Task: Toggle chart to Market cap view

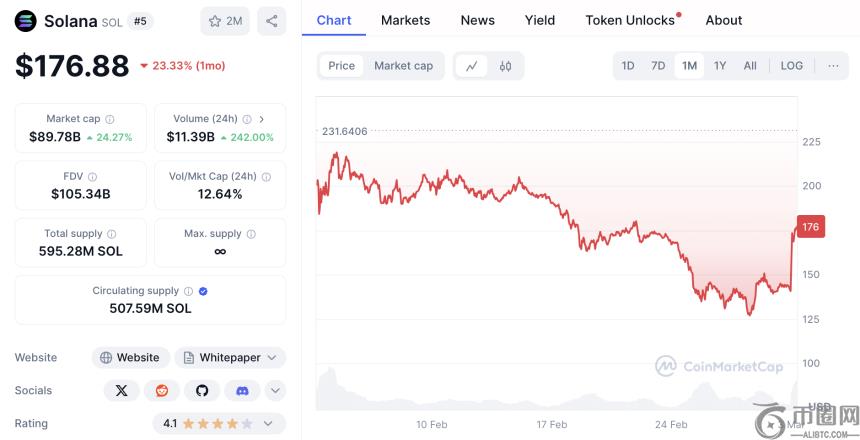Action: (403, 66)
